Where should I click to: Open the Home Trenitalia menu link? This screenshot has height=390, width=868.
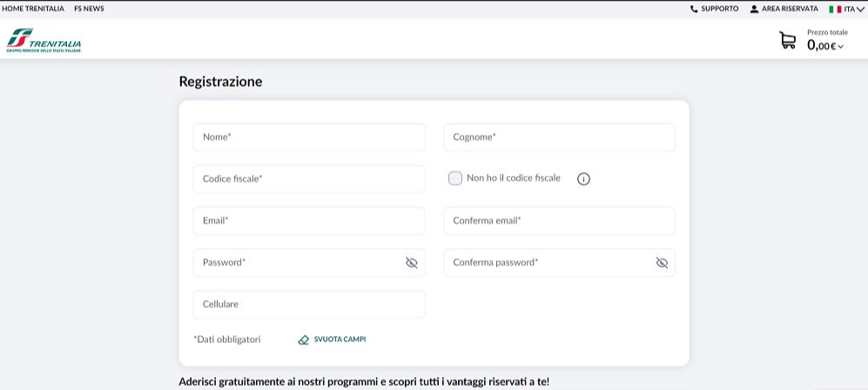coord(33,9)
